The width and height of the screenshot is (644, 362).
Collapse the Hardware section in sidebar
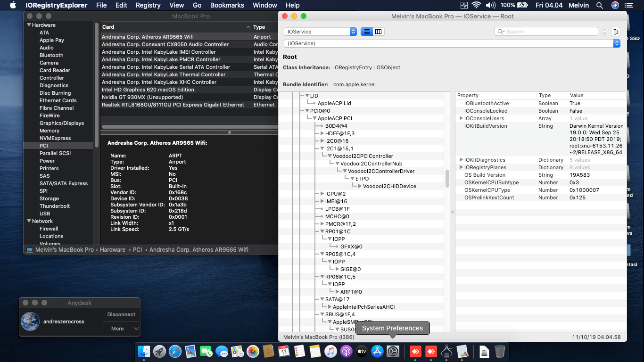click(x=29, y=25)
